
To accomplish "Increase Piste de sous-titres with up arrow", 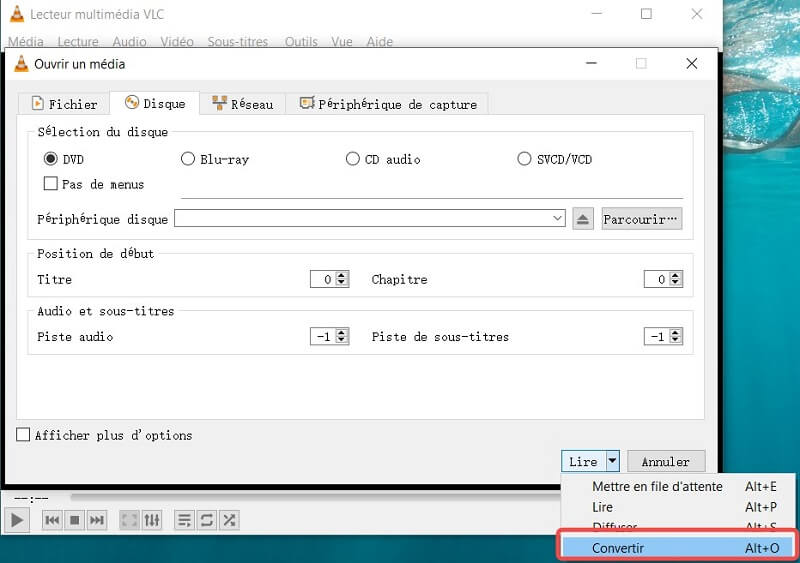I will (x=676, y=332).
